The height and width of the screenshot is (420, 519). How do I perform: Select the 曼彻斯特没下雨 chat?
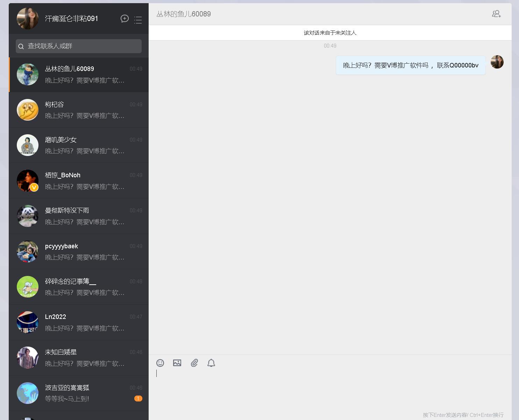click(x=79, y=216)
